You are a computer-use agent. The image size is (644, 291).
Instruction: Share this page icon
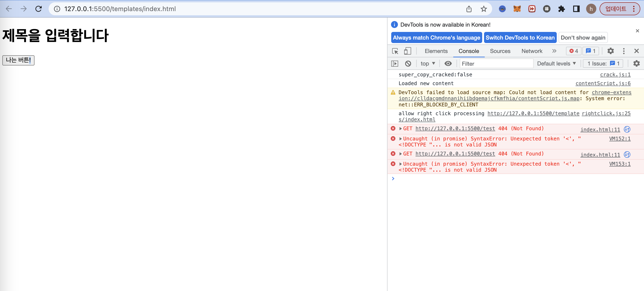click(x=469, y=9)
